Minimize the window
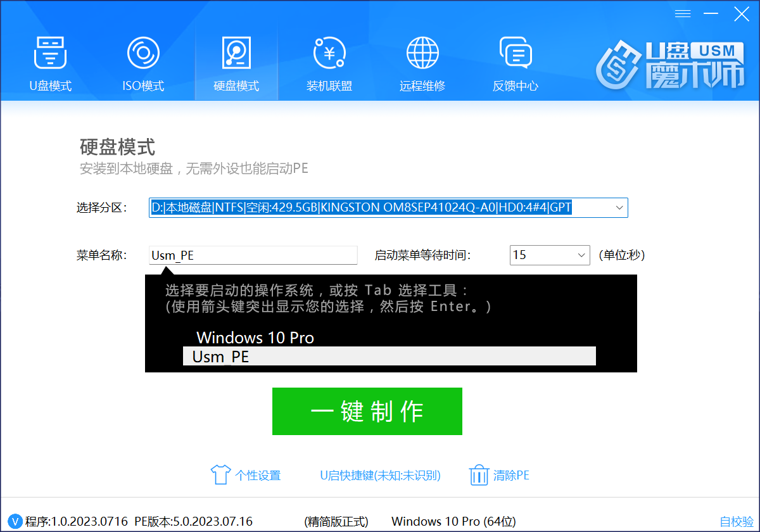Image resolution: width=760 pixels, height=532 pixels. [711, 14]
